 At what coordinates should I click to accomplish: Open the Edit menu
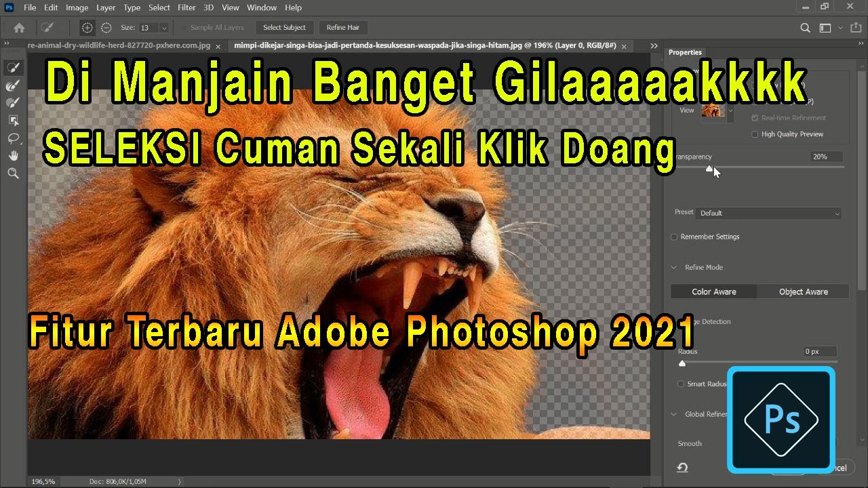pos(51,7)
